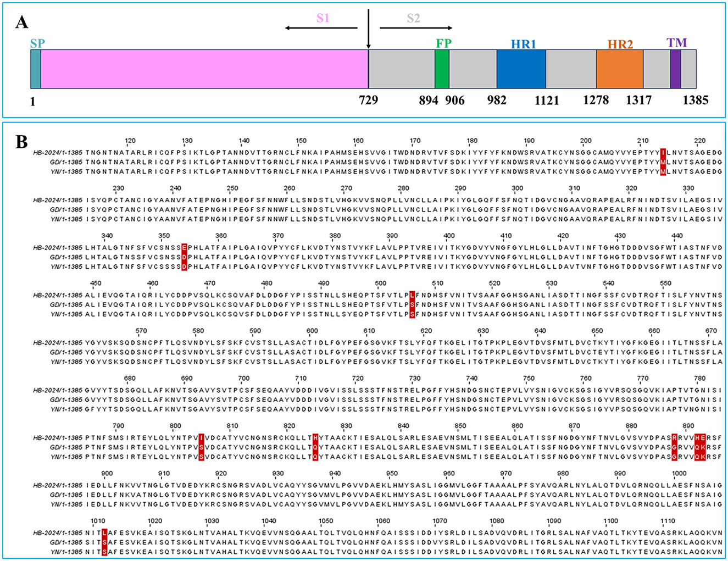Click the purple TM label
The image size is (728, 561).
[x=677, y=42]
